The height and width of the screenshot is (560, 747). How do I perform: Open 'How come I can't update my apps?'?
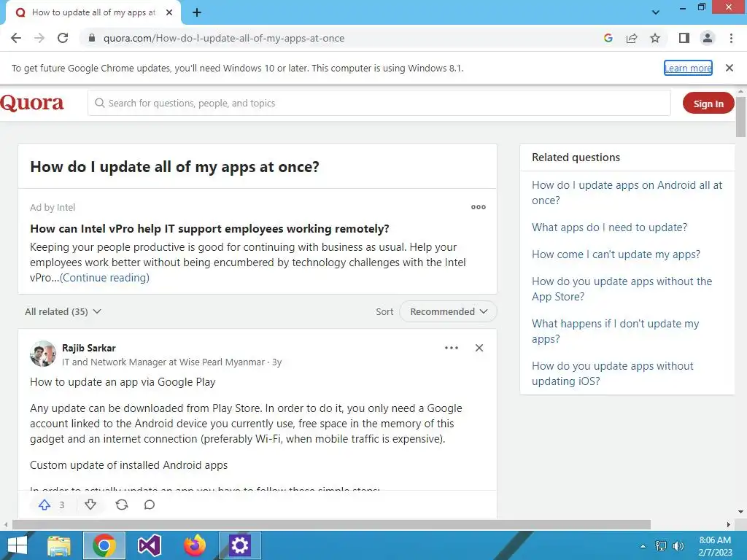pyautogui.click(x=616, y=254)
